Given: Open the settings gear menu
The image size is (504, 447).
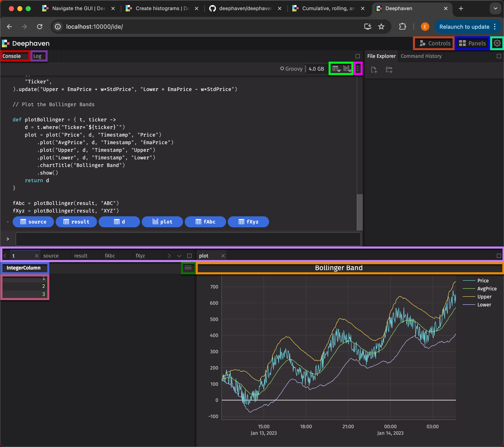Looking at the screenshot, I should click(x=497, y=43).
